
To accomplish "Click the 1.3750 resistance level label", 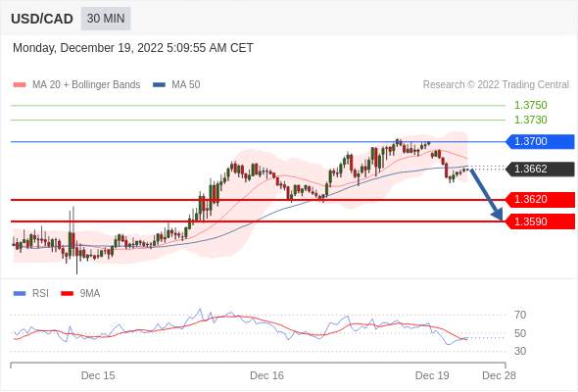I will tap(530, 105).
